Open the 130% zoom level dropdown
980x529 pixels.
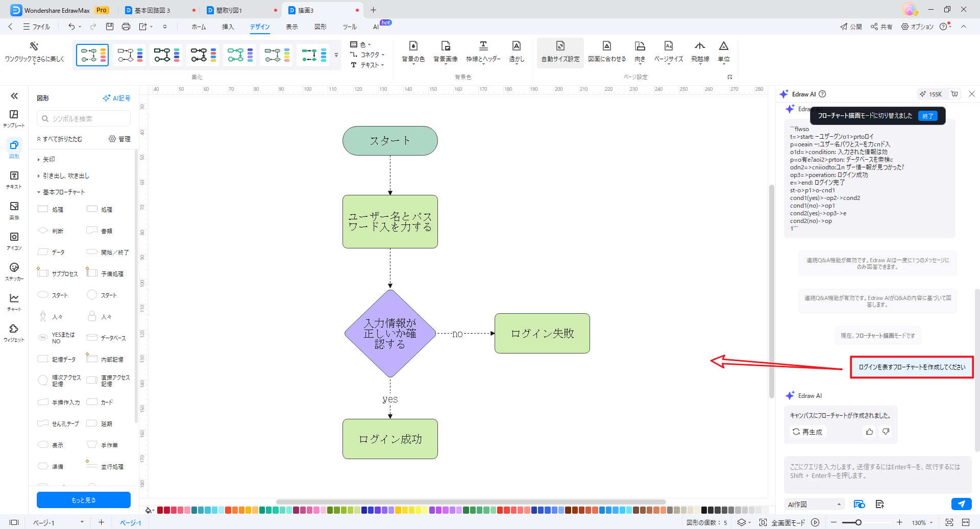(922, 522)
